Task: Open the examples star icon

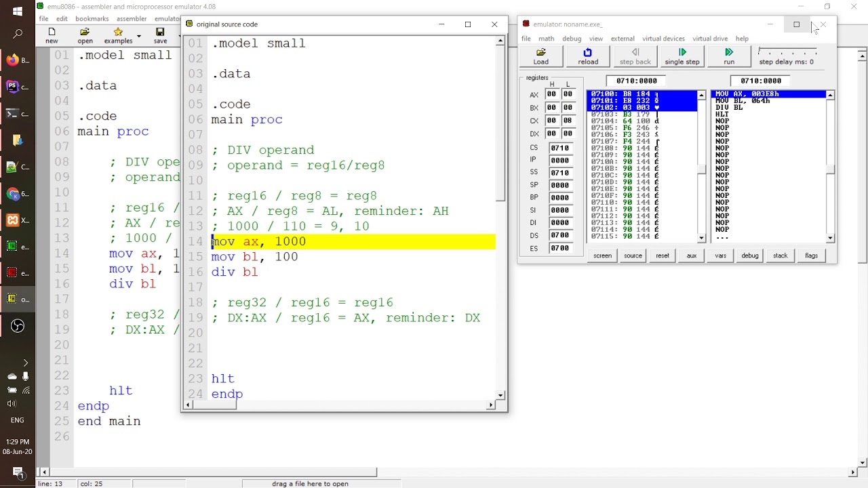Action: [118, 33]
